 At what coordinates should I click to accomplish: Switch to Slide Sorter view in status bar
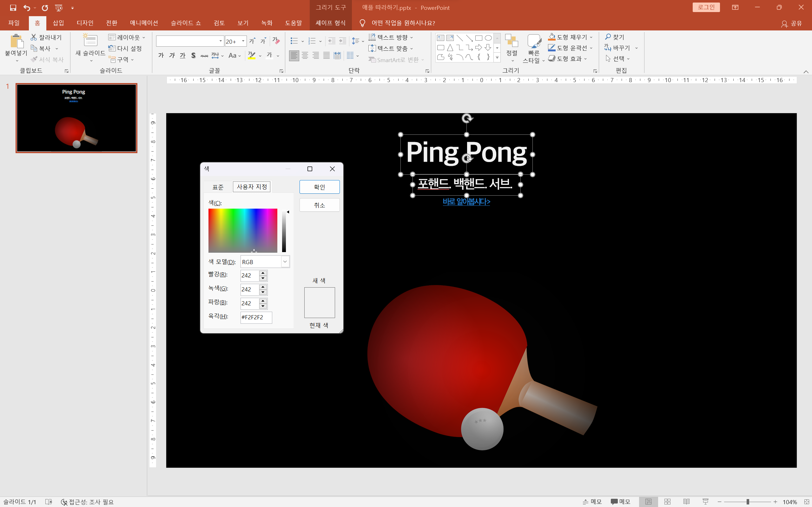[x=667, y=502]
